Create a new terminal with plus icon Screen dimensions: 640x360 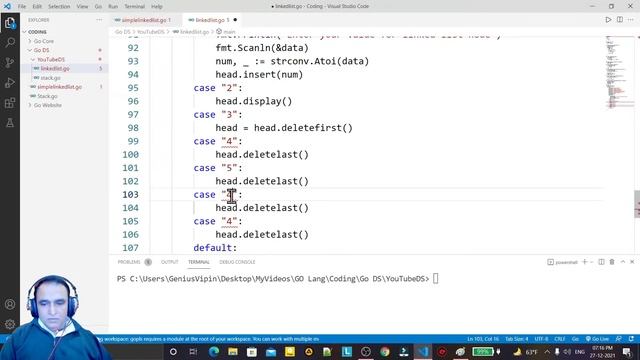pos(584,262)
